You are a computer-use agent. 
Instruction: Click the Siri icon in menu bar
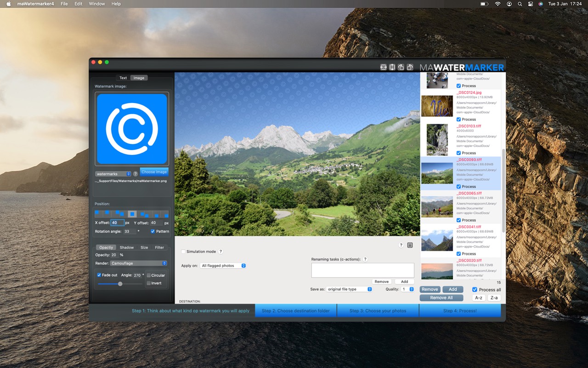pos(541,4)
